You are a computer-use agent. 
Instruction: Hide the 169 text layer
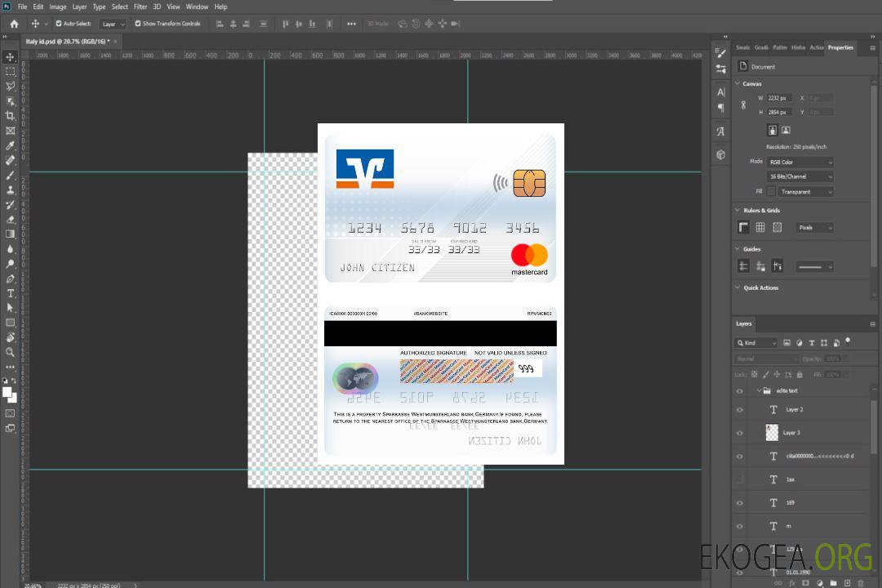[740, 503]
